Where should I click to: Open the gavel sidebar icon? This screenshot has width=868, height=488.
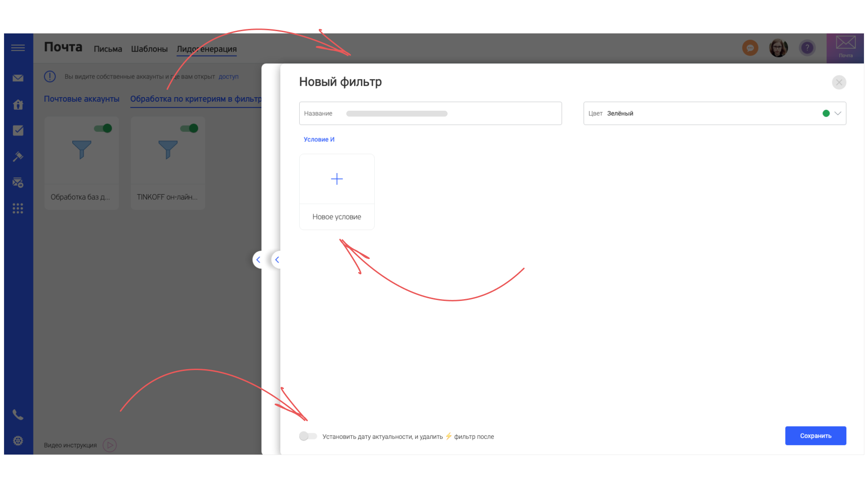(x=18, y=156)
